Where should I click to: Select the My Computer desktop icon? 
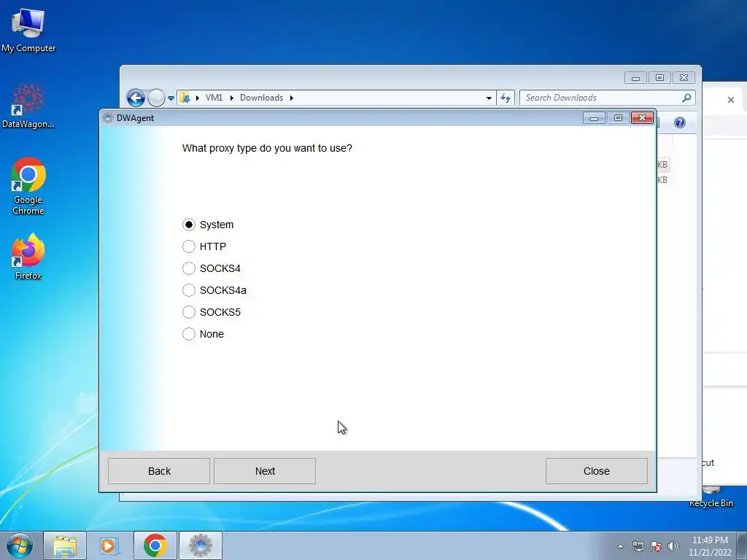pyautogui.click(x=28, y=31)
